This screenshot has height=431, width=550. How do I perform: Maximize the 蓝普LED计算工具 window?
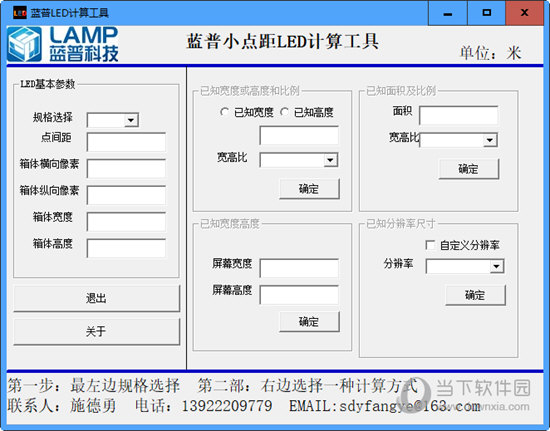pos(487,13)
